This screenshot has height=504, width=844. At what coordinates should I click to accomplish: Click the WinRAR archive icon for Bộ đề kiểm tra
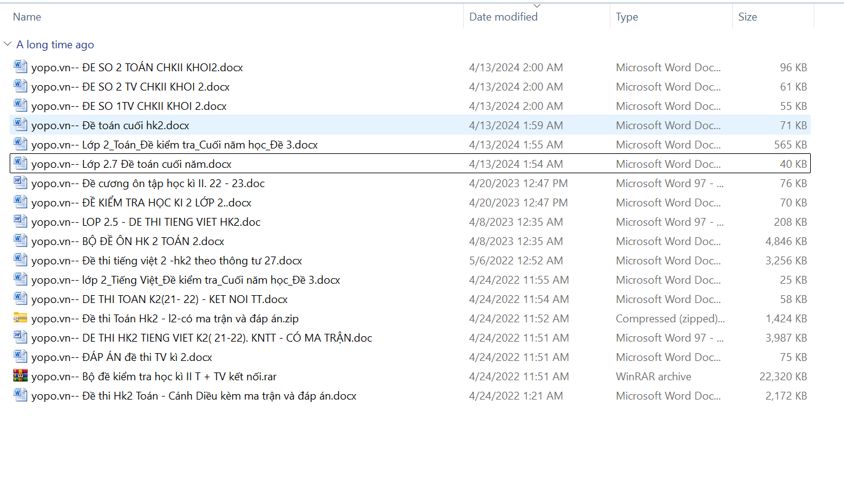click(x=21, y=376)
